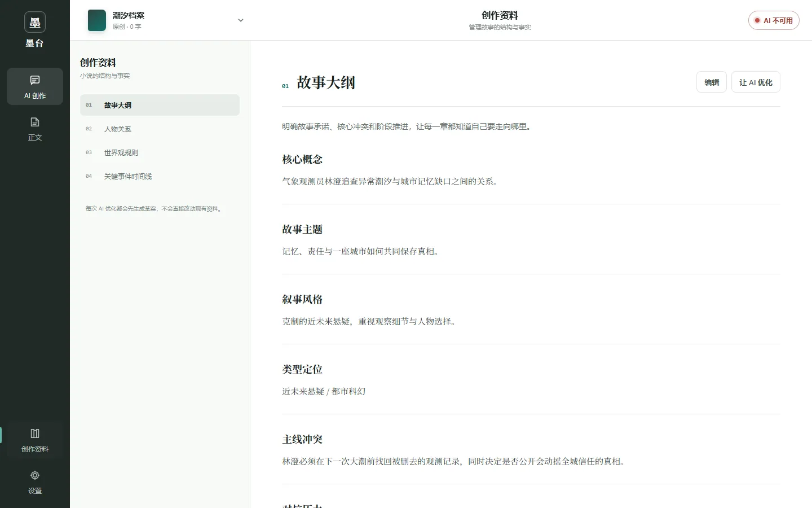Image resolution: width=812 pixels, height=508 pixels.
Task: Select 故事大纲 in the materials list
Action: click(x=160, y=105)
